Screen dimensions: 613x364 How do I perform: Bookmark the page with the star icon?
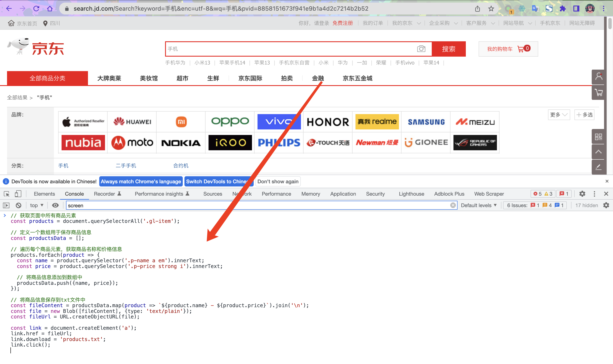tap(491, 9)
